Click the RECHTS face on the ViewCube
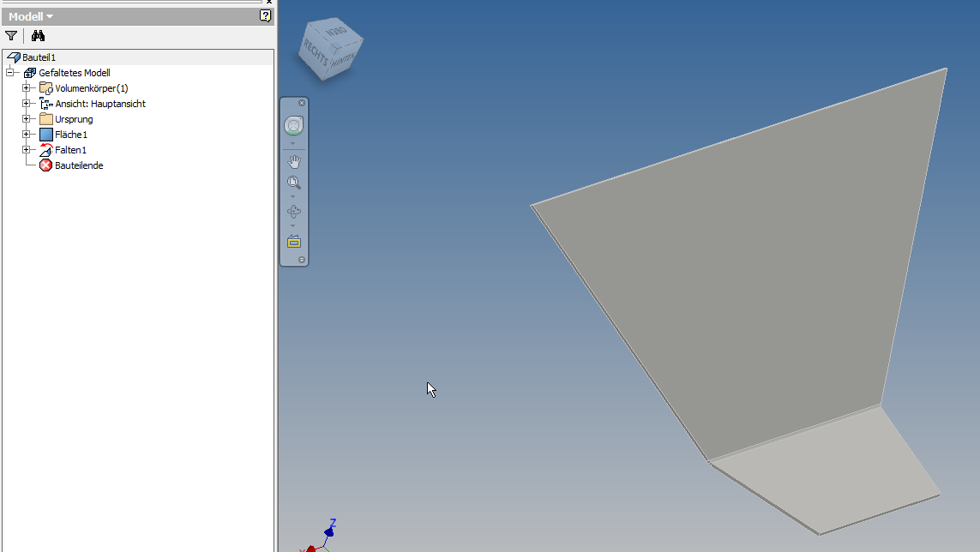This screenshot has width=980, height=552. click(316, 51)
